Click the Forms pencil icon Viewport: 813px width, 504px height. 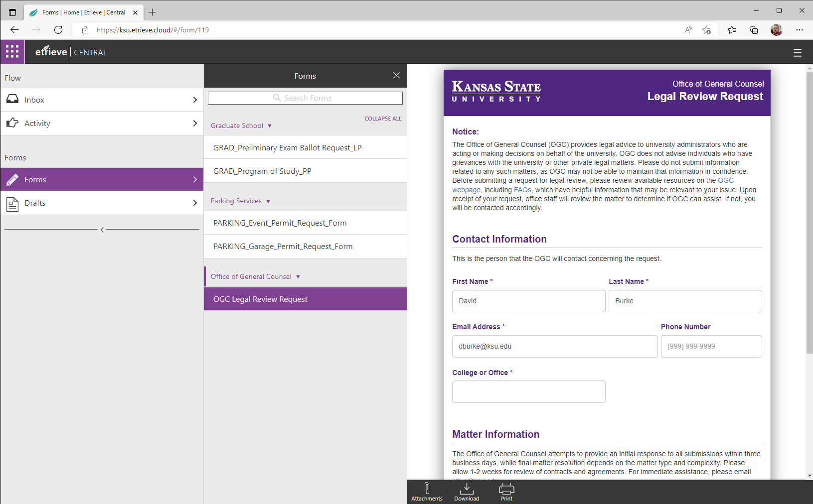pyautogui.click(x=12, y=179)
